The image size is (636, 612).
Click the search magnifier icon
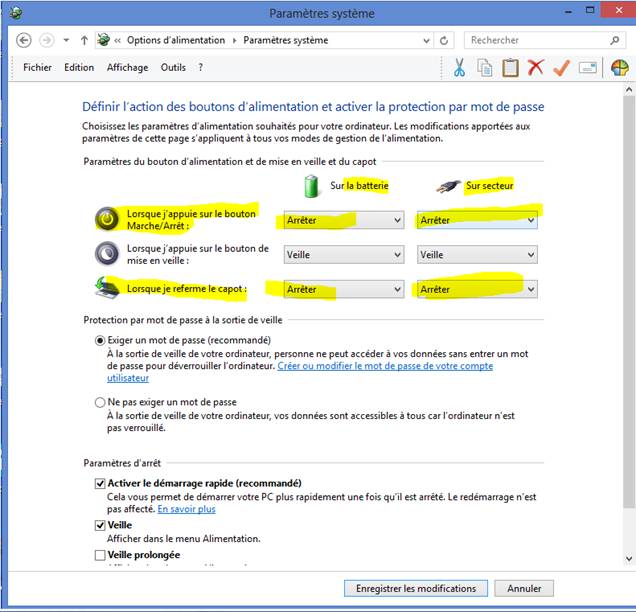point(615,40)
